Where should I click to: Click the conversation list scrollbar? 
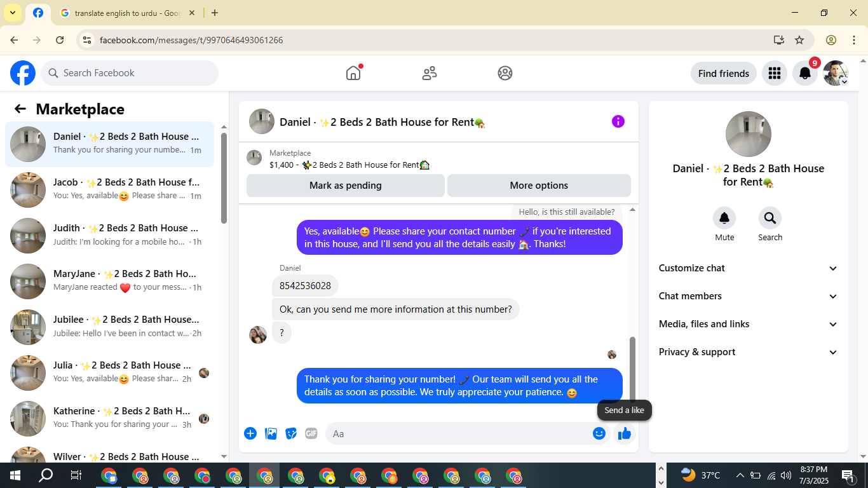pos(224,178)
